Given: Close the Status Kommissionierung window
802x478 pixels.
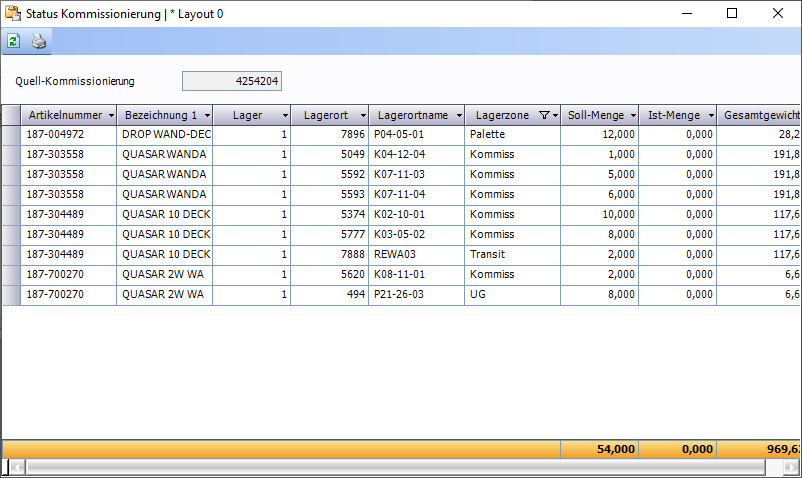Looking at the screenshot, I should tap(777, 14).
